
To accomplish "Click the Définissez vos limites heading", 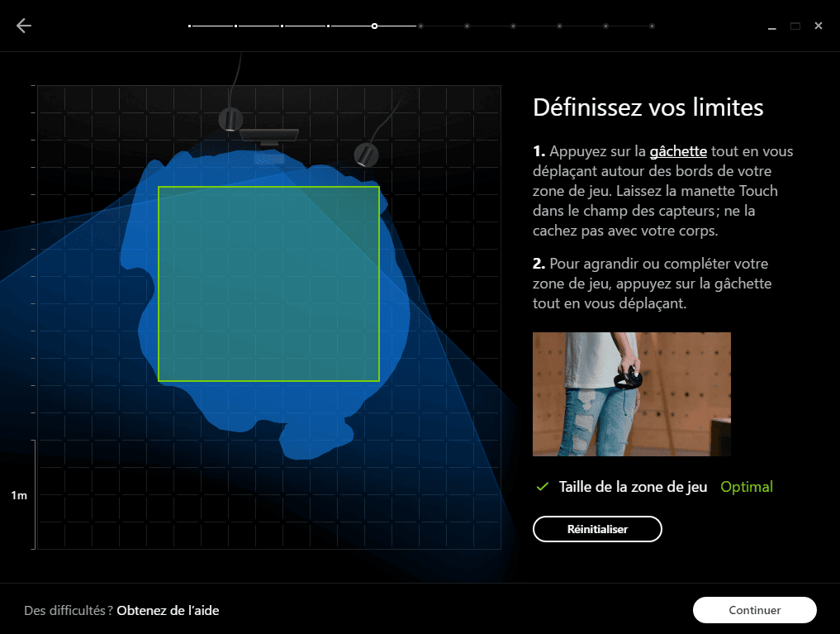I will tap(648, 107).
